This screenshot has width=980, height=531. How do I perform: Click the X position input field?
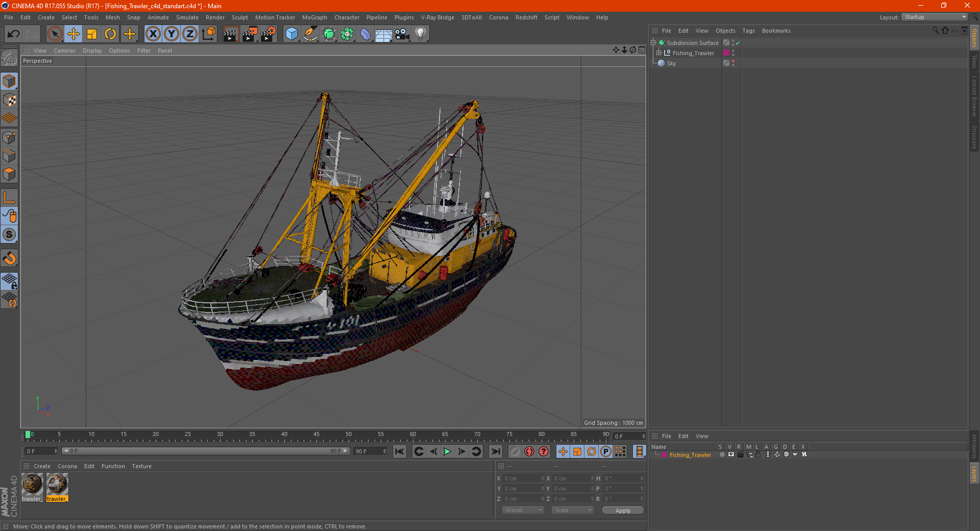coord(524,478)
